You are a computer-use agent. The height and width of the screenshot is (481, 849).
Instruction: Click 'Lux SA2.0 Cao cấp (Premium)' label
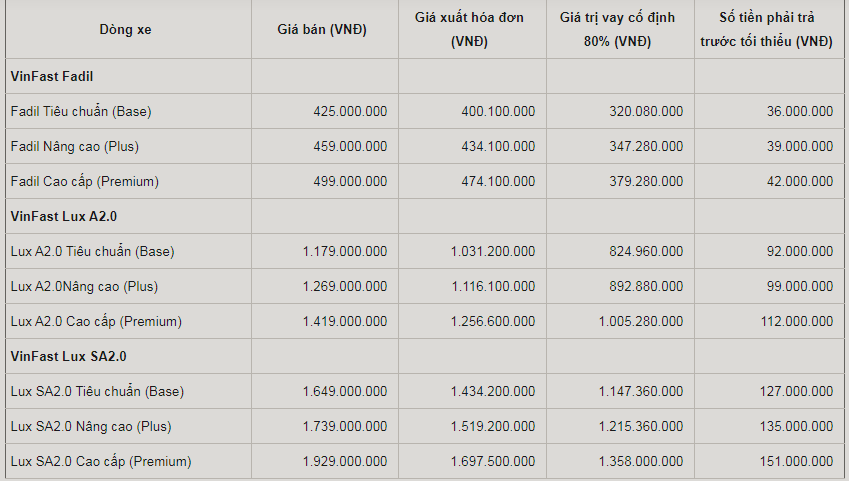101,462
